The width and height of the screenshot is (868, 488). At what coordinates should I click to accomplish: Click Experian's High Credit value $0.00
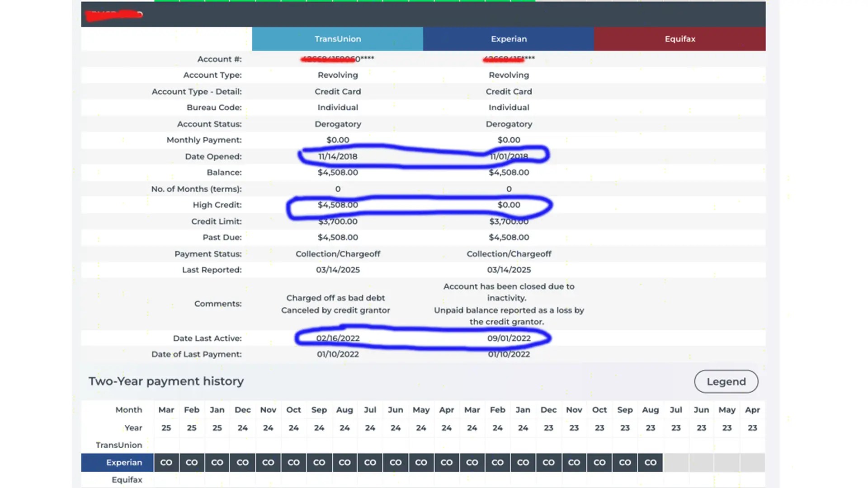(x=509, y=205)
